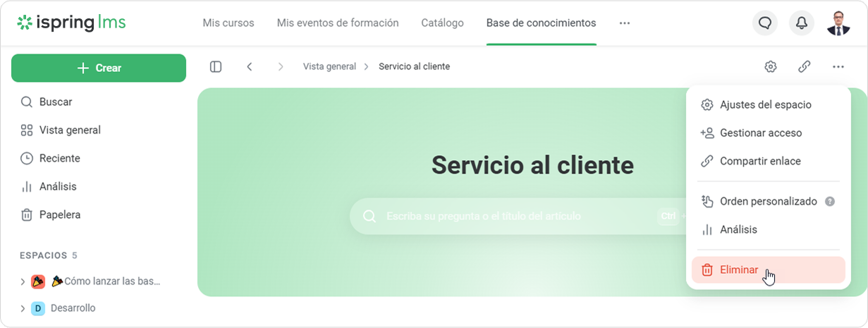Click the copy link icon in toolbar
868x328 pixels.
tap(804, 66)
